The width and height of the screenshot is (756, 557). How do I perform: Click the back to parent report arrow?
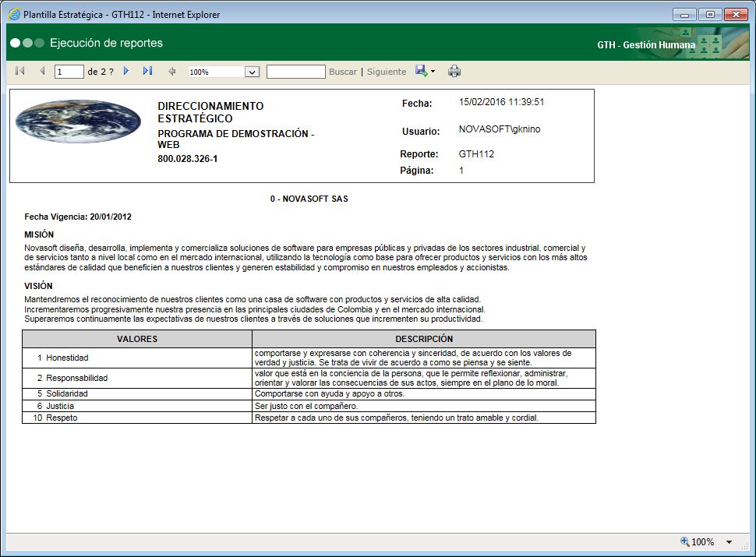coord(172,72)
